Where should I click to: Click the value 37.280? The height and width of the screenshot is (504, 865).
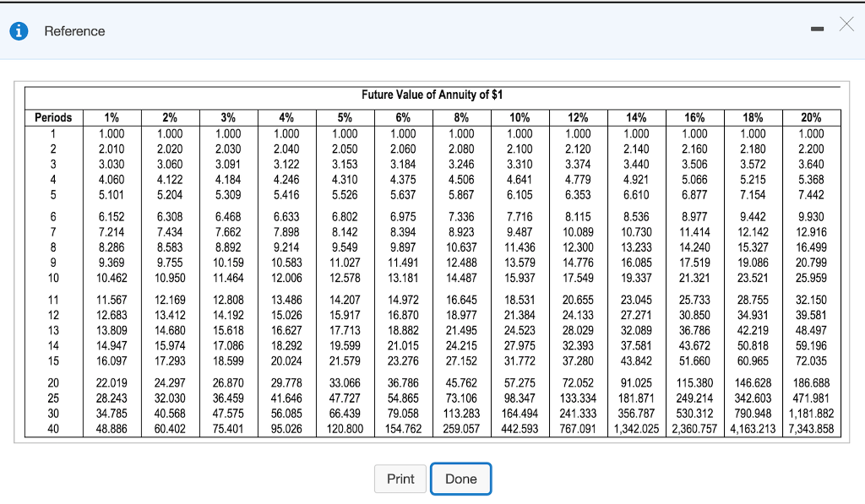click(x=578, y=360)
